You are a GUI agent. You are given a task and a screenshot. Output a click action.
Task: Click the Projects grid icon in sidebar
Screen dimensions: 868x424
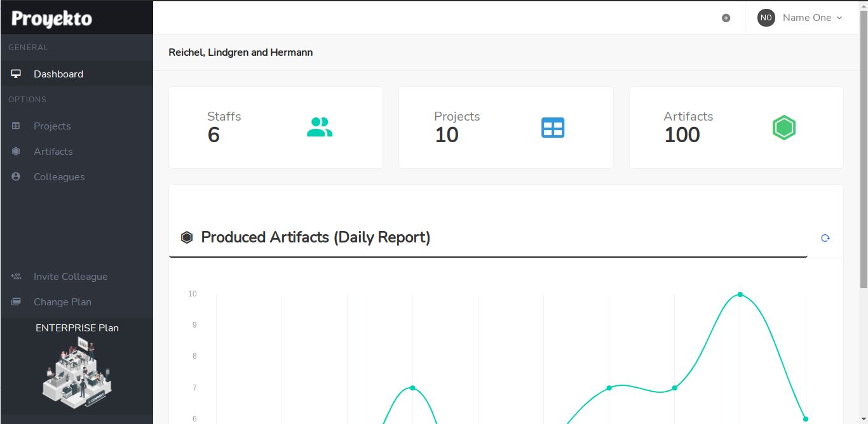pos(17,126)
